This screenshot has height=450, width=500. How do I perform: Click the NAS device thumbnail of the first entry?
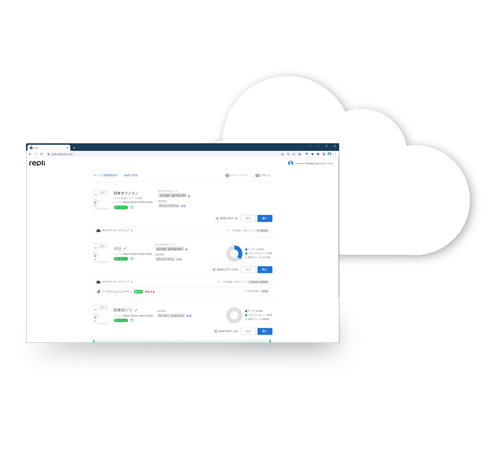[100, 200]
